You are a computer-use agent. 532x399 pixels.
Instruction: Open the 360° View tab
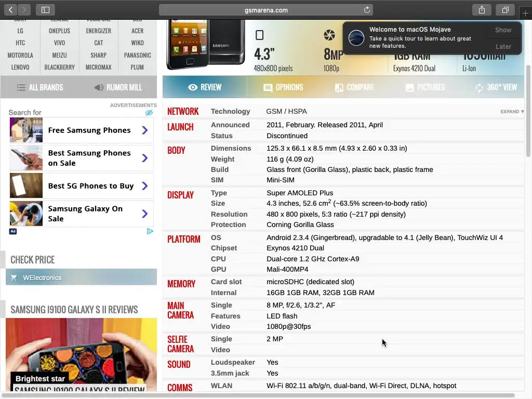click(x=496, y=87)
